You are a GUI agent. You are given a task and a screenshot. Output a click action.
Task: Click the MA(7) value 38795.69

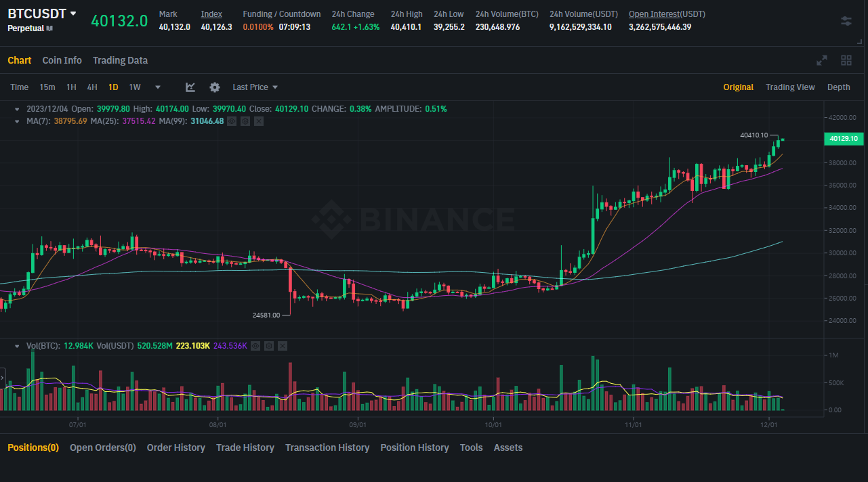pyautogui.click(x=70, y=121)
